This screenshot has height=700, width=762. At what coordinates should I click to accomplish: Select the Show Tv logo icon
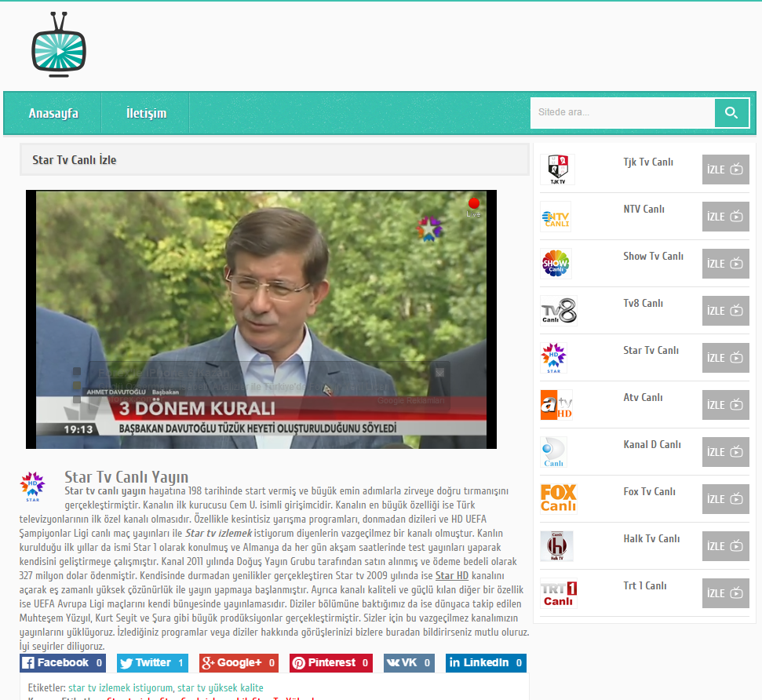(x=556, y=264)
